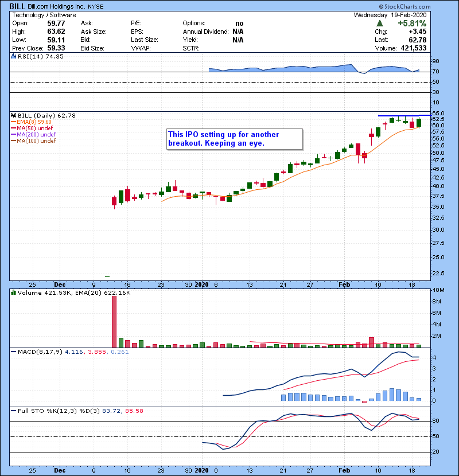Click the MACD(8,17,9) label
Image resolution: width=459 pixels, height=476 pixels.
coord(40,352)
